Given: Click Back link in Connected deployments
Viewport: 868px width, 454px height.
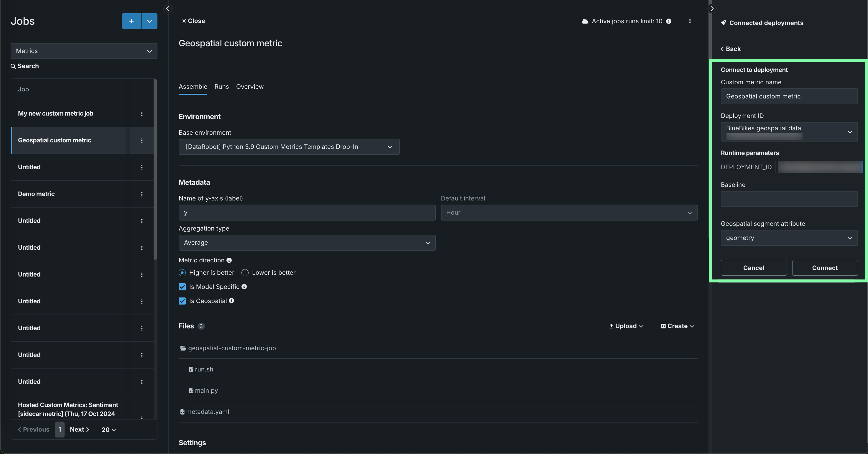Looking at the screenshot, I should 731,49.
